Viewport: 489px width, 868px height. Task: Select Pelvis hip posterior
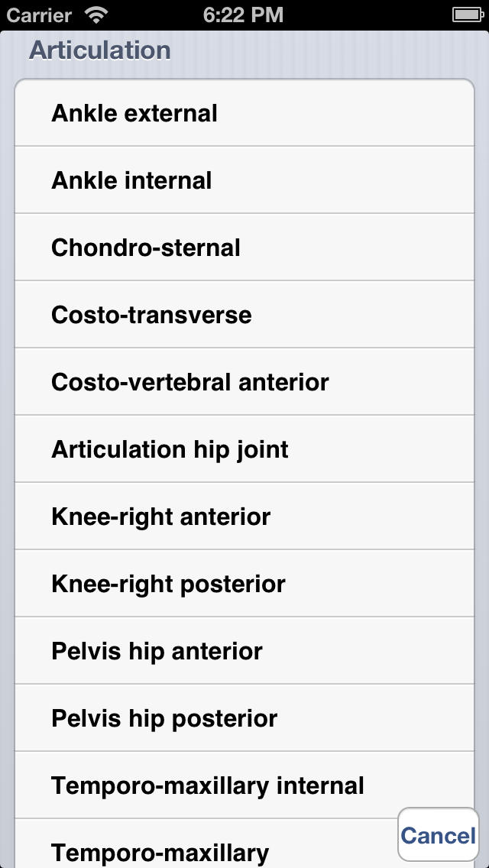244,719
